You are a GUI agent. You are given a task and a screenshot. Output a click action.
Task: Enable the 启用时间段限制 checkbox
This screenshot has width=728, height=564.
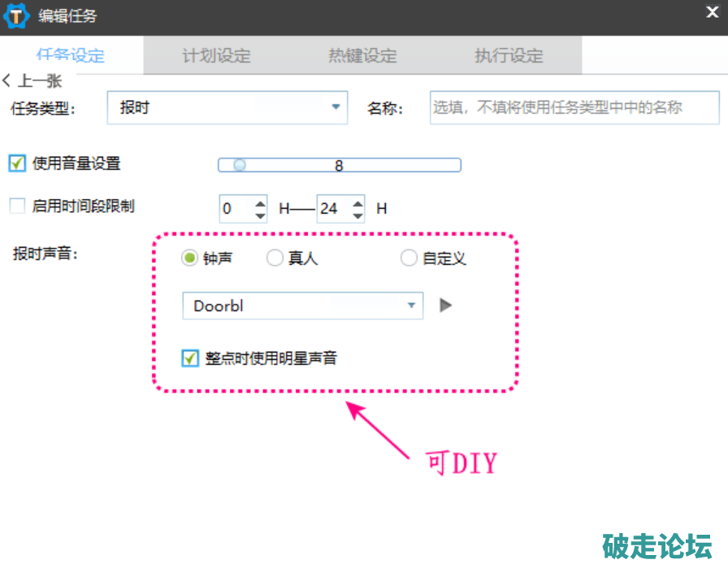click(x=17, y=206)
